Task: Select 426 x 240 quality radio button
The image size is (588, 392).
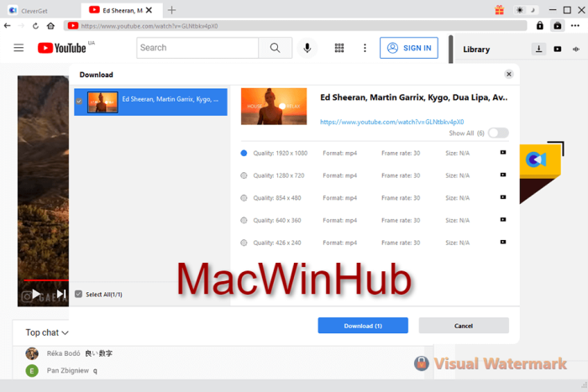Action: (244, 243)
